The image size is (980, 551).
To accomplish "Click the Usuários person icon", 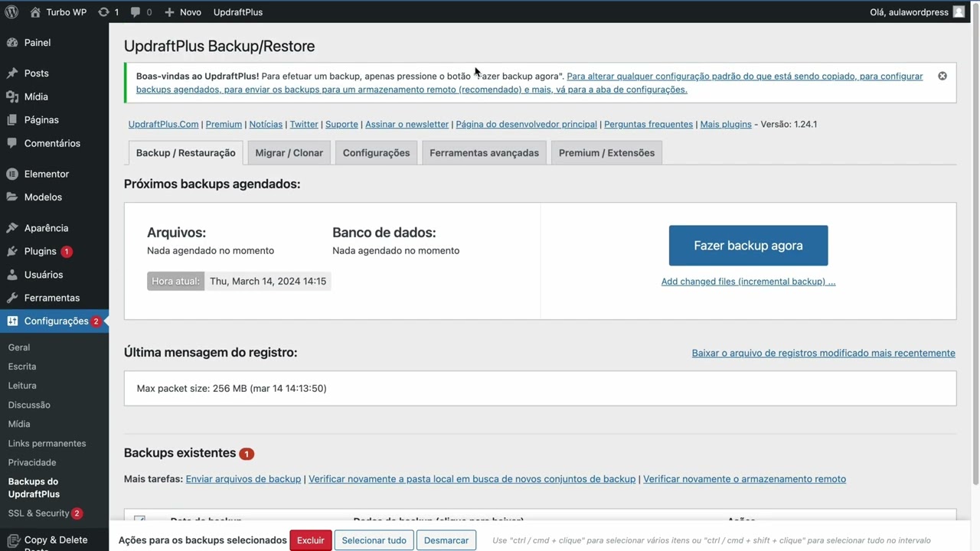I will pos(12,275).
